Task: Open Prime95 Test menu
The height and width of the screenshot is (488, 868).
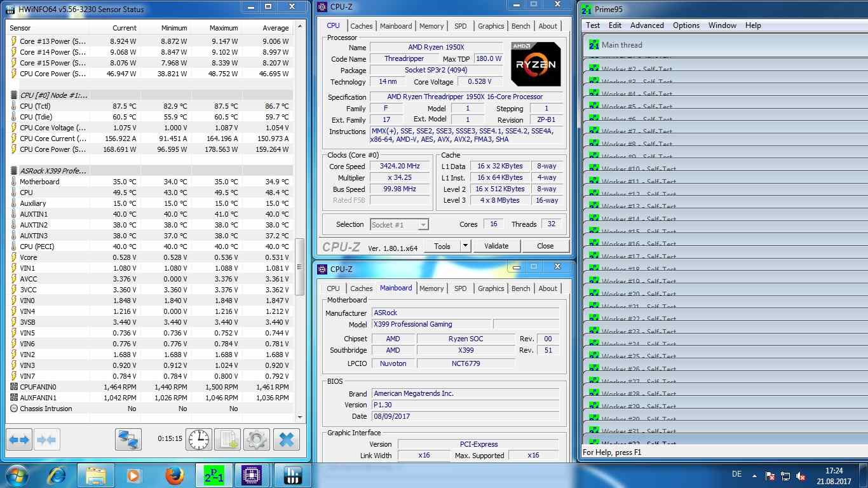Action: pyautogui.click(x=593, y=25)
